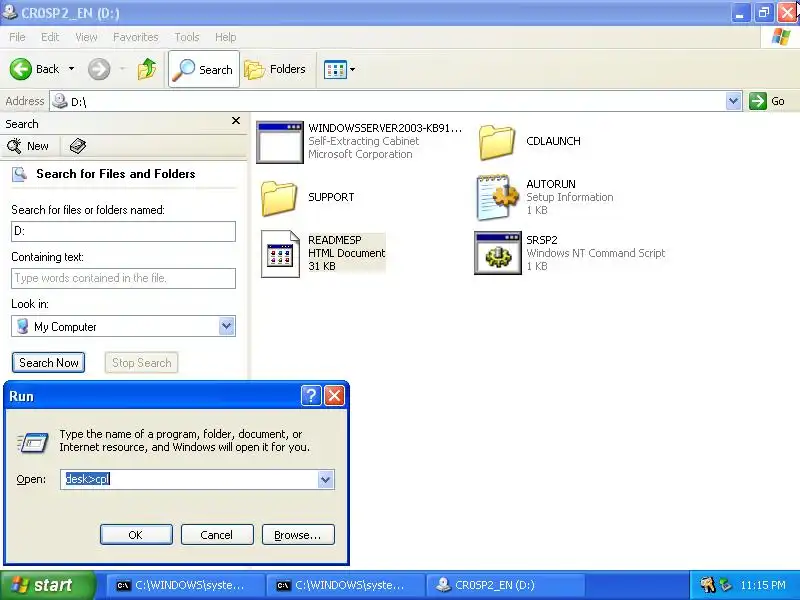800x600 pixels.
Task: Select the READMESP HTML document icon
Action: point(280,254)
